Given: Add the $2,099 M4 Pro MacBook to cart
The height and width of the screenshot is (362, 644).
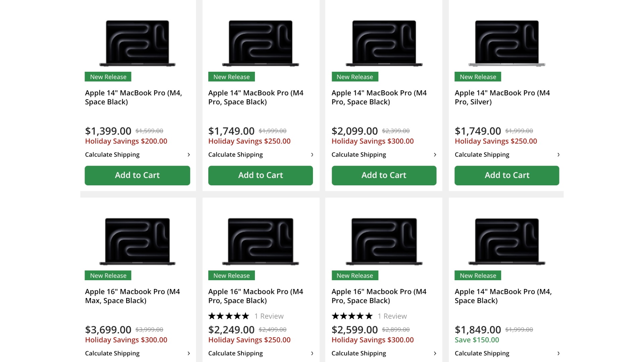Looking at the screenshot, I should coord(384,175).
